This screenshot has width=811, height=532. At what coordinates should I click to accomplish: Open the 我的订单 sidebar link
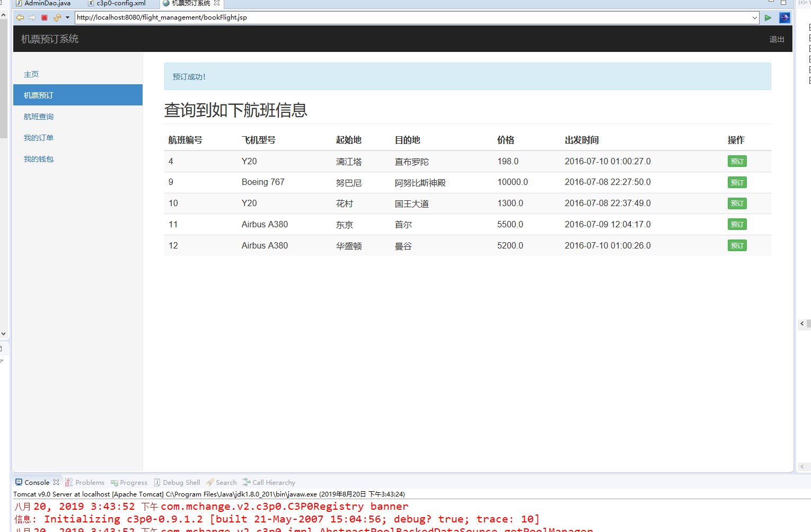coord(38,137)
